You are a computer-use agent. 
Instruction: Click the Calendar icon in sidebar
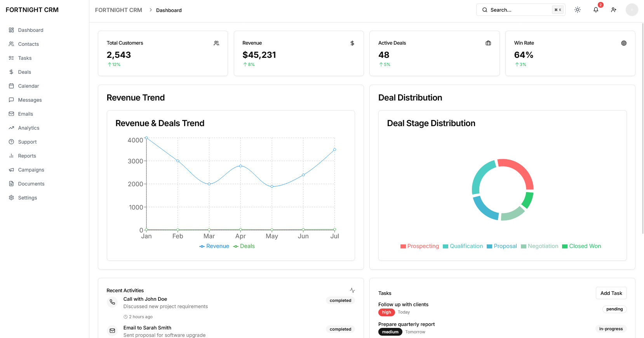11,86
